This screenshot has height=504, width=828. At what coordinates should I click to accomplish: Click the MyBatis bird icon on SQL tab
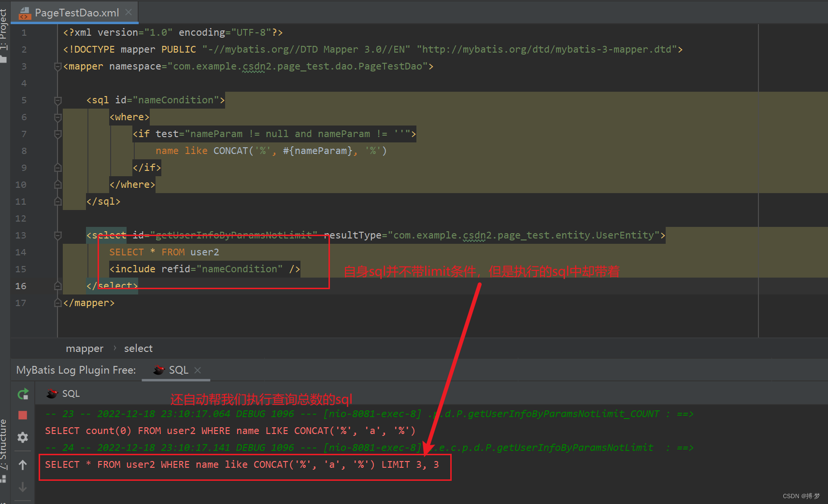[x=159, y=370]
